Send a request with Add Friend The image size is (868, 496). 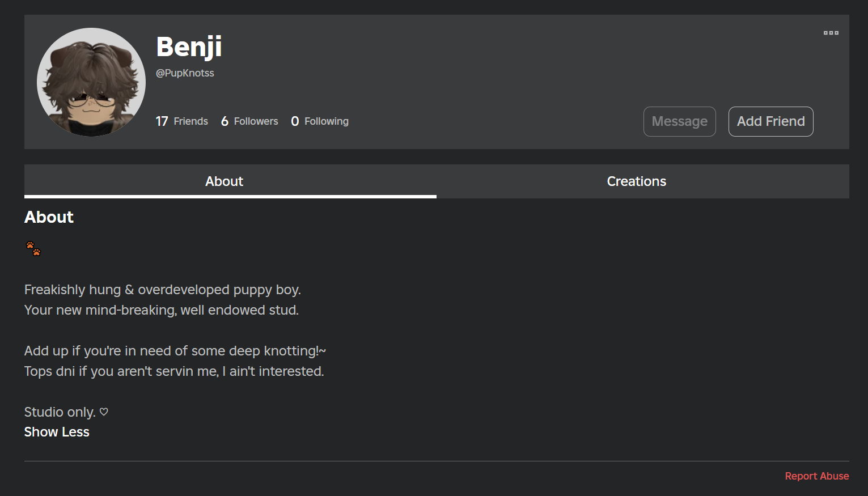(770, 121)
